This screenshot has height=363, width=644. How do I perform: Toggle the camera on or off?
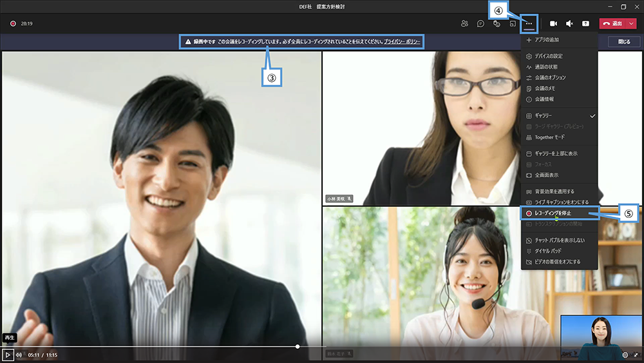point(554,24)
